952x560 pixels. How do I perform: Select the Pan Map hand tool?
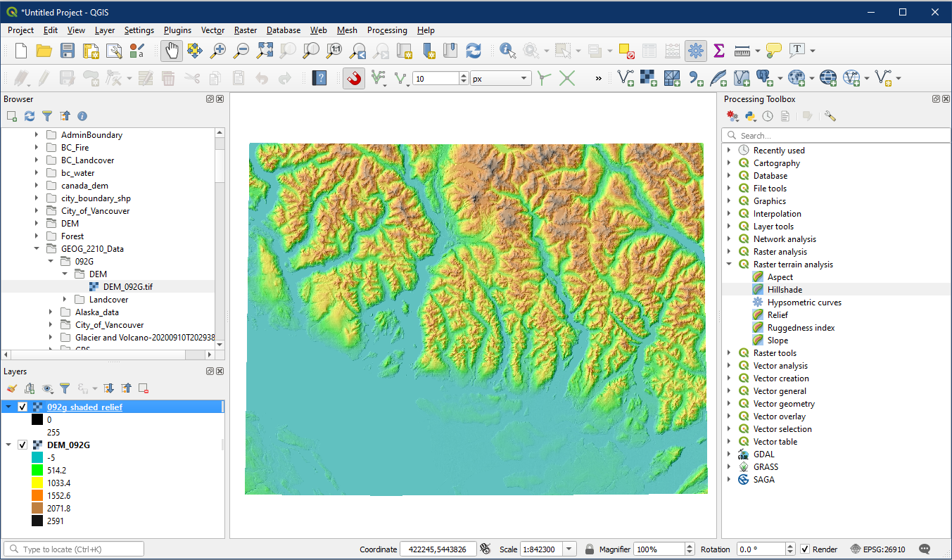(x=172, y=51)
